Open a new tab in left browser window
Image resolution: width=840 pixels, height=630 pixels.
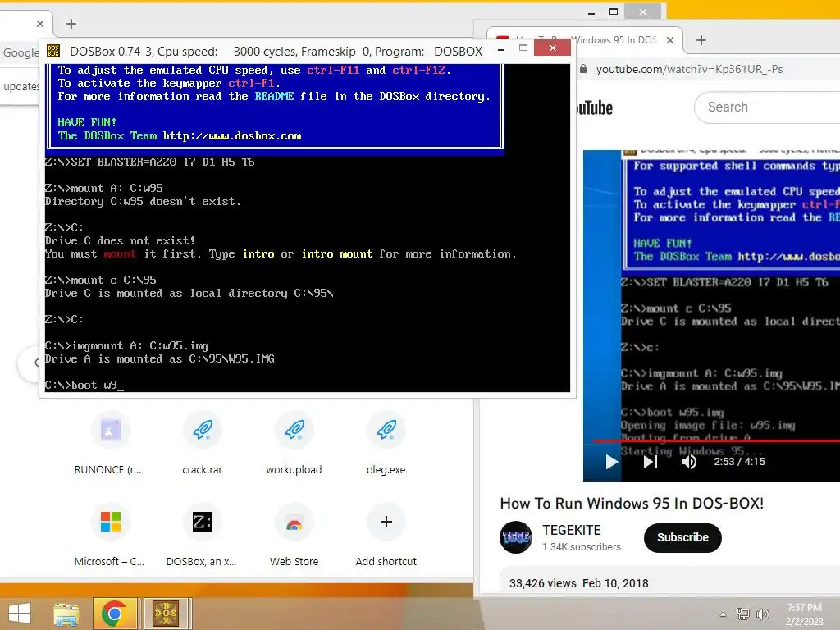[x=71, y=24]
